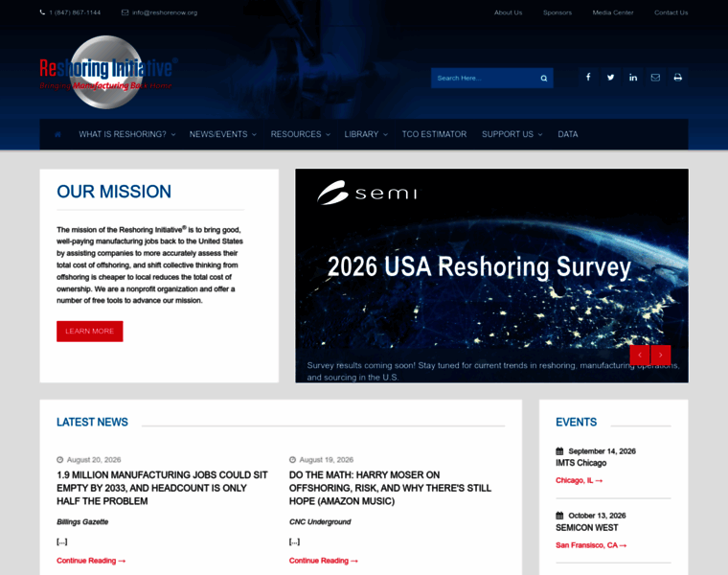Open the SEMICON WEST event title
Viewport: 728px width, 575px height.
[x=587, y=528]
